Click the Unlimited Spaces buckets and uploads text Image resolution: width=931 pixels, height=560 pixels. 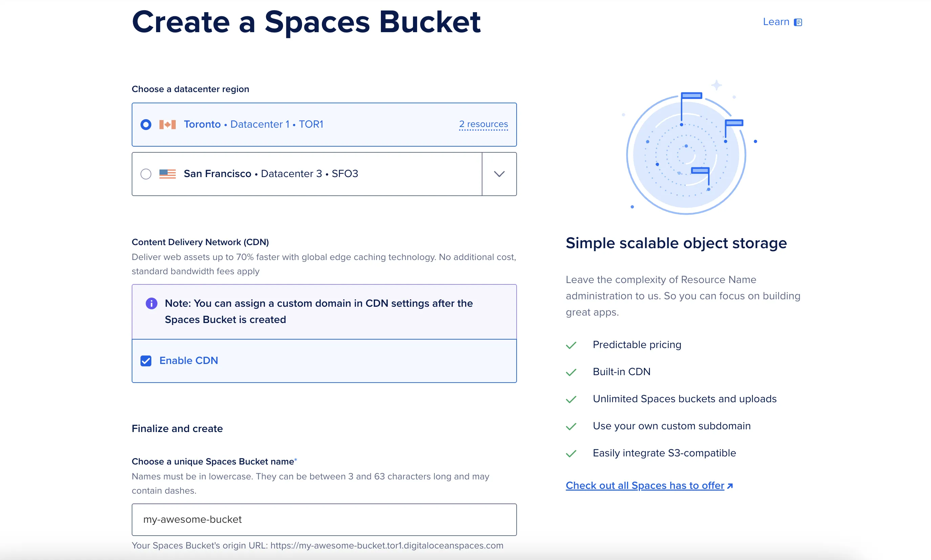pyautogui.click(x=684, y=399)
